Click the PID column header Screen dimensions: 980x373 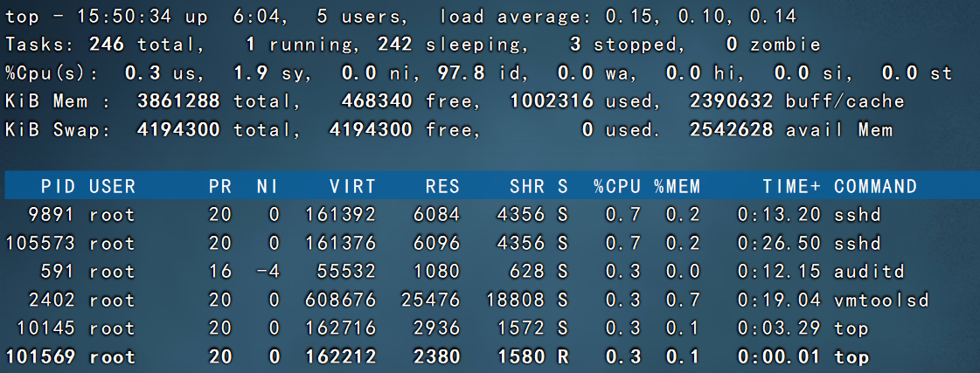pyautogui.click(x=58, y=185)
